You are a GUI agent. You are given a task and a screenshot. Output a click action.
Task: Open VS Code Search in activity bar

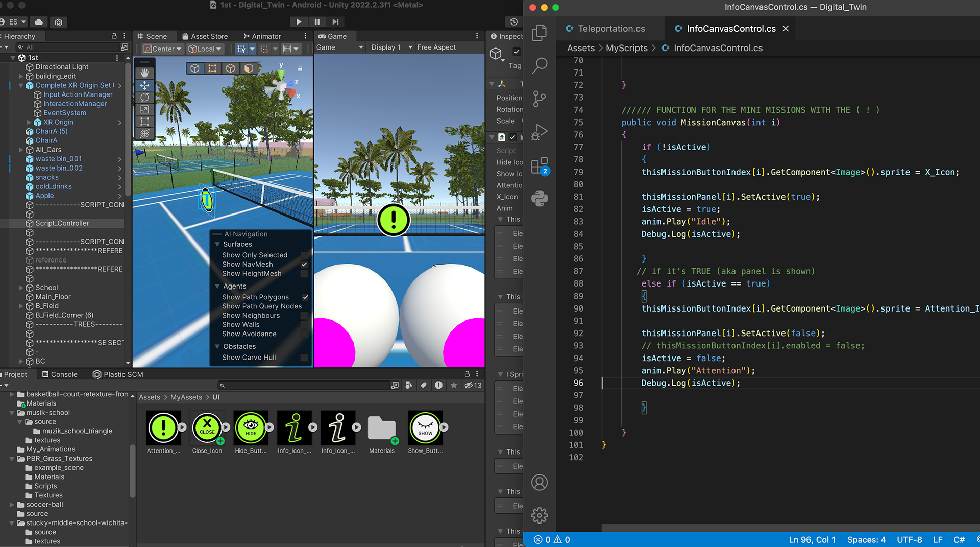(540, 65)
